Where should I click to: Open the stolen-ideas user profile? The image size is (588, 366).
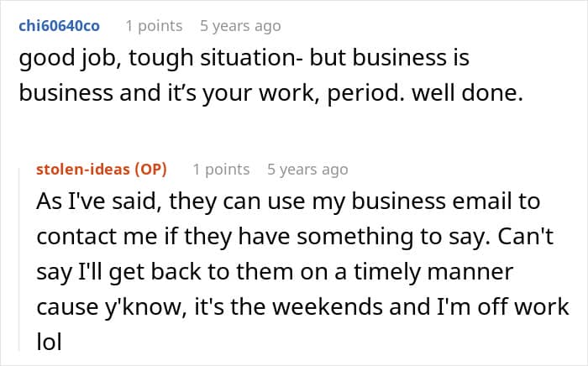tap(81, 170)
